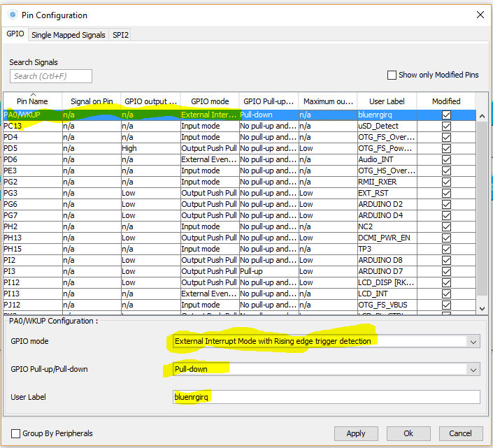Select the PD5 pin name cell
This screenshot has height=448, width=493.
[33, 148]
